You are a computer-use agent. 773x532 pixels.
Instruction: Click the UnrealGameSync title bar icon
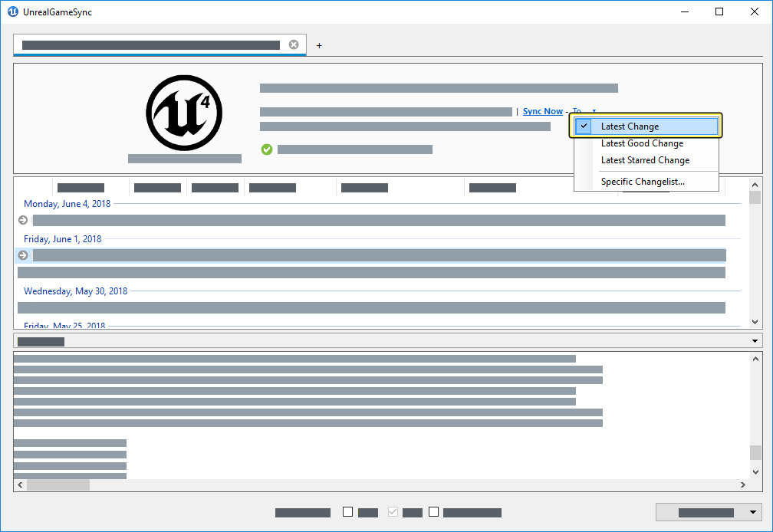pyautogui.click(x=13, y=11)
